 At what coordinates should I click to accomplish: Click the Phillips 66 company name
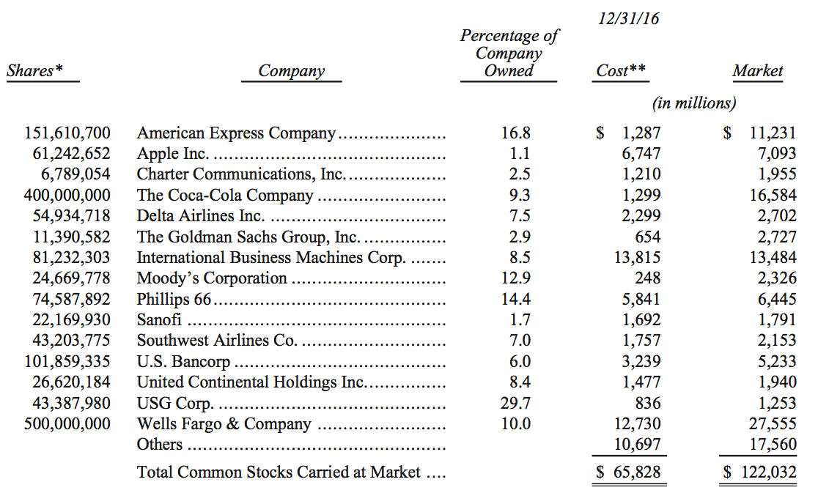coord(174,299)
